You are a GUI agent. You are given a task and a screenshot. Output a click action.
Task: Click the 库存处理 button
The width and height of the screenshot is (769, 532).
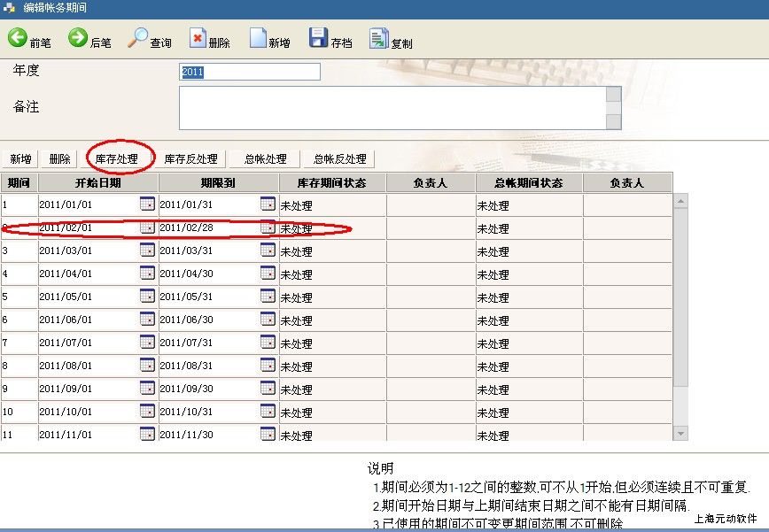point(117,159)
